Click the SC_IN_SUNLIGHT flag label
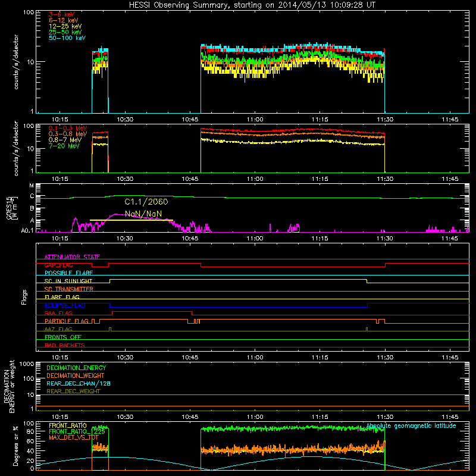This screenshot has width=476, height=476. [68, 281]
